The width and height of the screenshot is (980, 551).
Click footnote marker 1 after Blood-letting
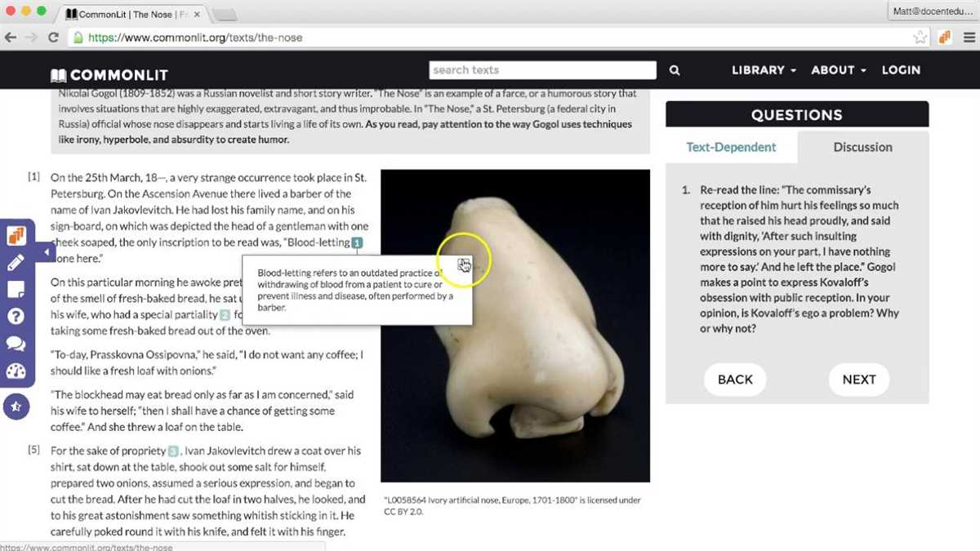358,242
